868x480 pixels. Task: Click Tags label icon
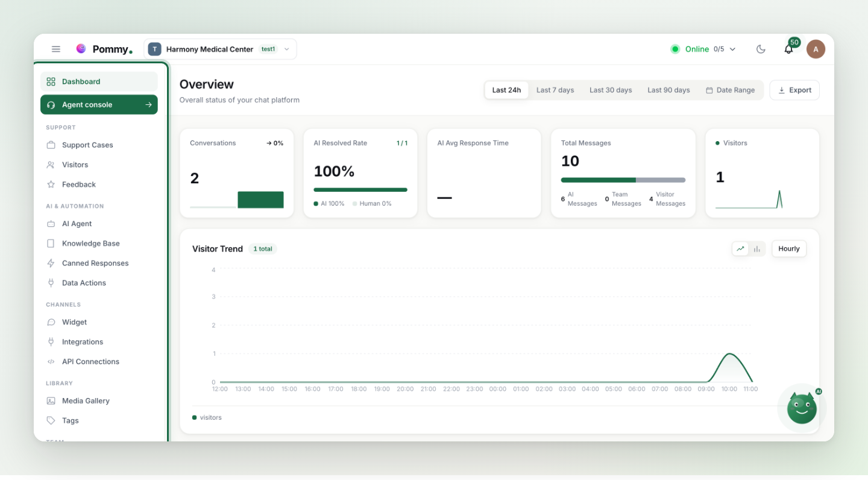coord(51,421)
